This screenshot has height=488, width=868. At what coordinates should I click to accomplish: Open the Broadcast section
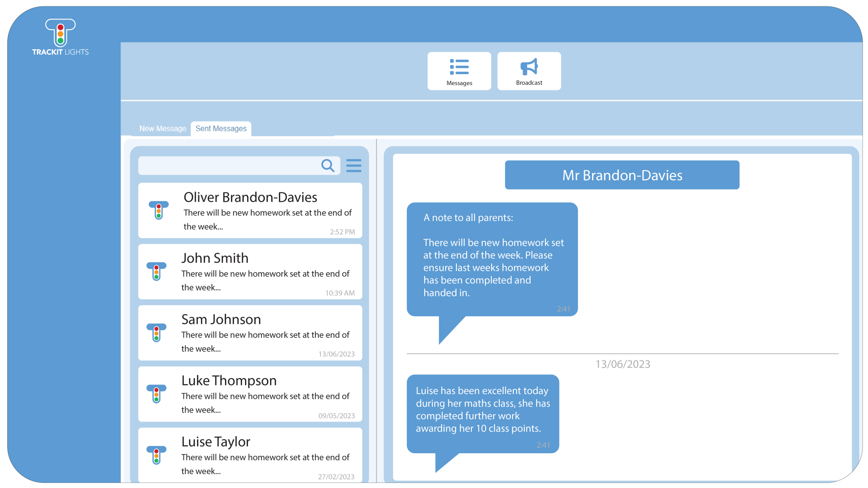click(x=529, y=71)
